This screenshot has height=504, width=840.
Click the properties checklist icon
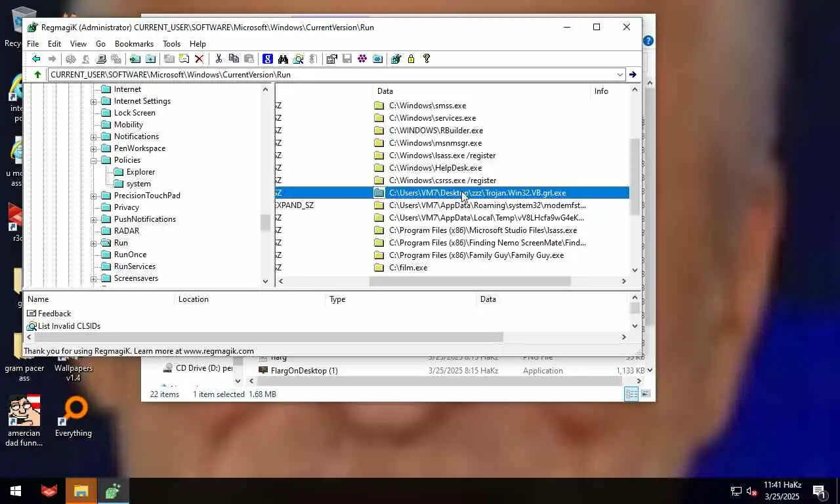331,58
